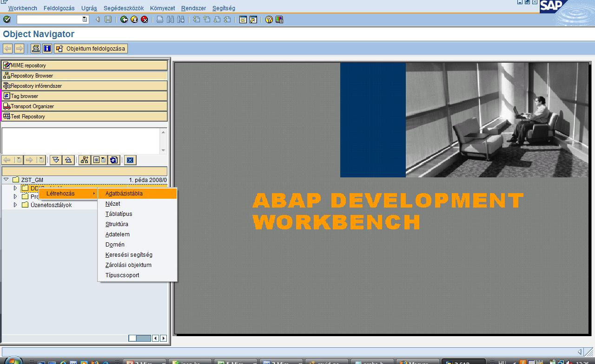This screenshot has width=595, height=364.
Task: Open the Tag browser
Action: pos(85,96)
